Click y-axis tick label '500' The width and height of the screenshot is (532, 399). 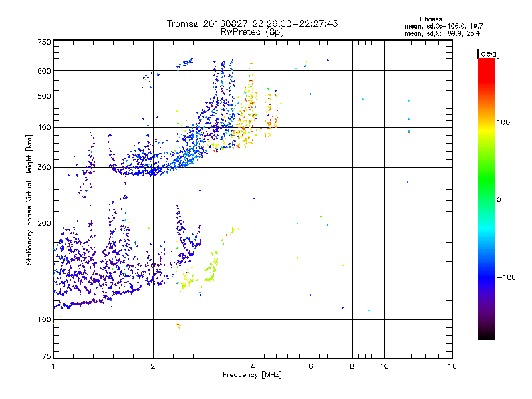44,96
